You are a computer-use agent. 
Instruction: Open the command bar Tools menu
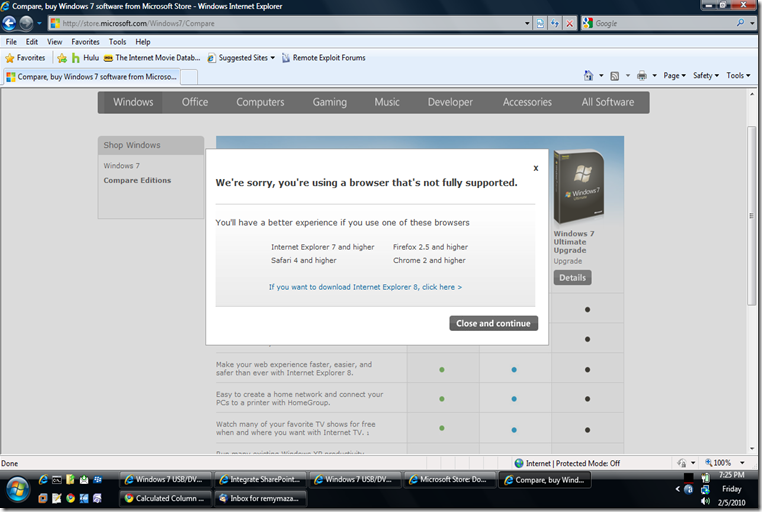click(x=738, y=75)
